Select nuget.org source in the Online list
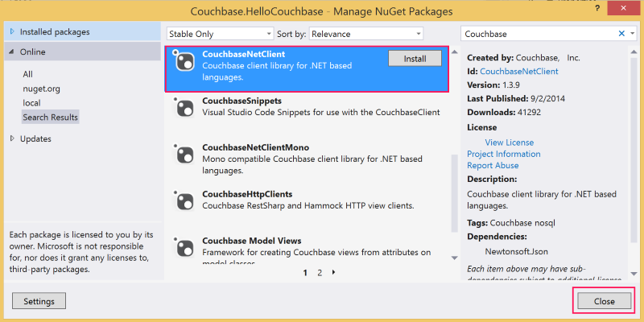 [42, 89]
